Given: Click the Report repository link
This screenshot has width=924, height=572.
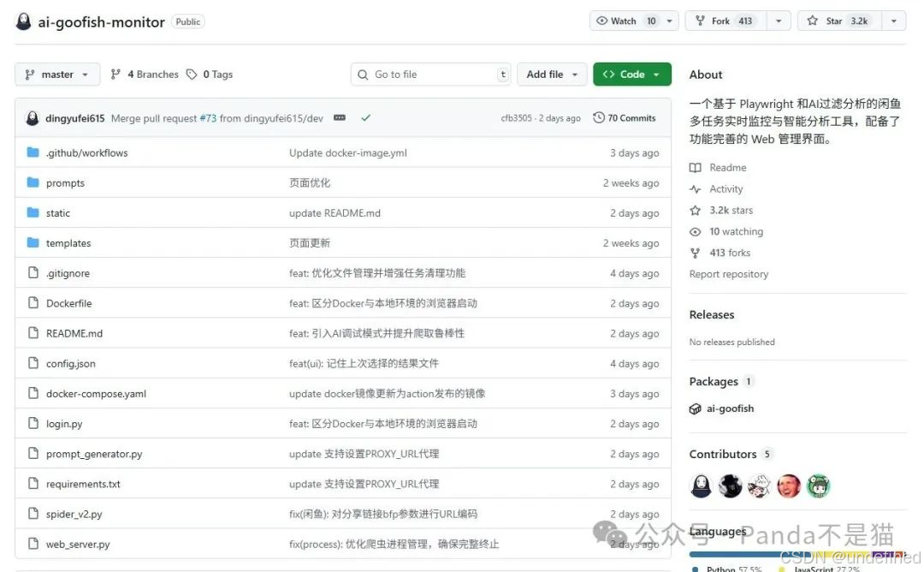Looking at the screenshot, I should 729,274.
